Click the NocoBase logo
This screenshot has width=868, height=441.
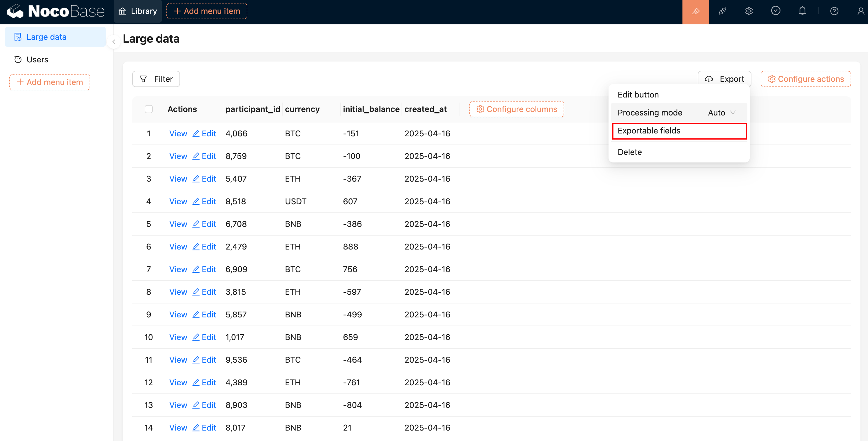tap(56, 12)
